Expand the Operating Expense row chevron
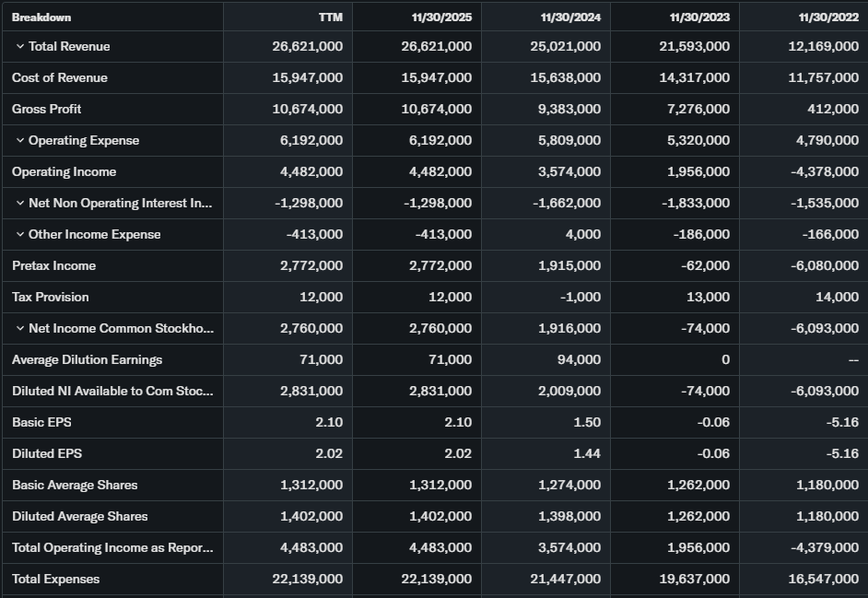Image resolution: width=868 pixels, height=598 pixels. pyautogui.click(x=19, y=141)
